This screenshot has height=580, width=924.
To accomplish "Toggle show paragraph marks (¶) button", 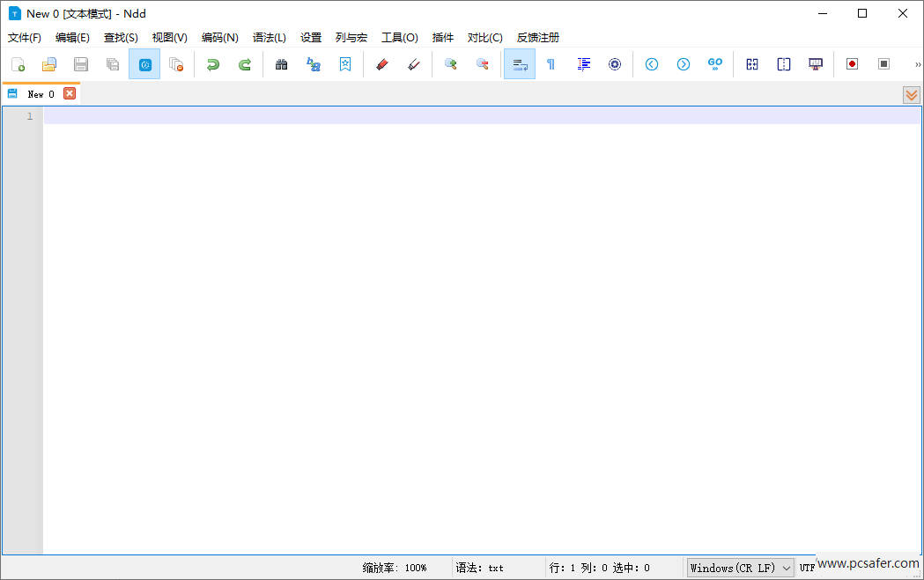I will coord(551,64).
